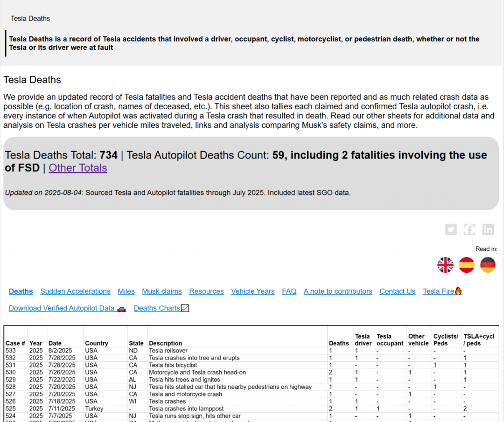504x422 pixels.
Task: Click the Country column header
Action: (x=97, y=343)
